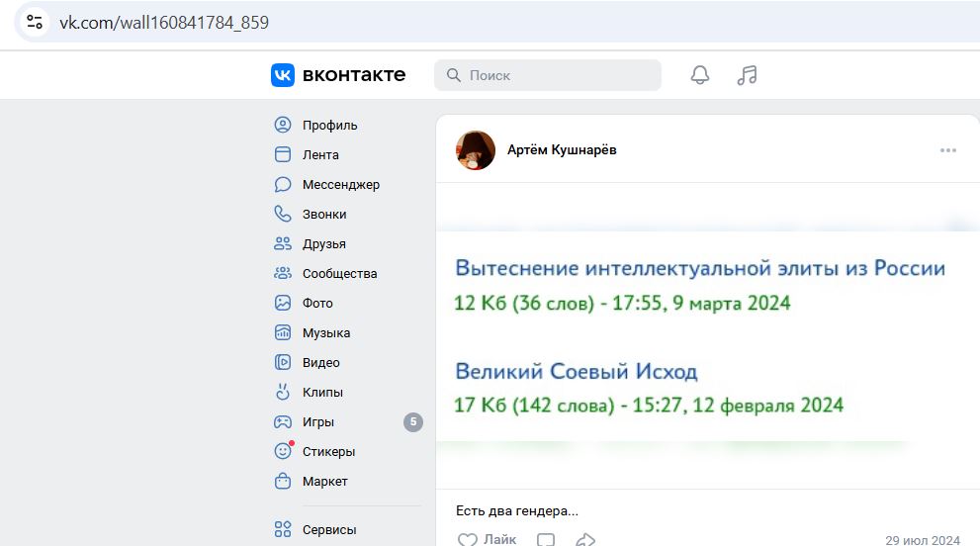Click the Профиль sidebar icon
The image size is (980, 546).
click(x=283, y=125)
